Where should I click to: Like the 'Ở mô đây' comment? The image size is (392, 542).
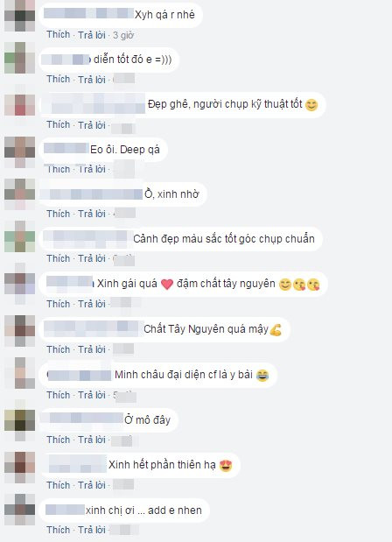click(x=59, y=440)
